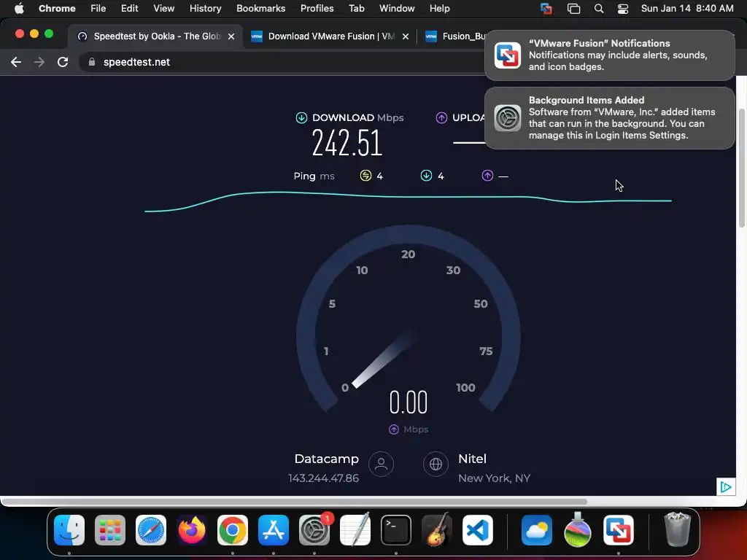The image size is (747, 560).
Task: Click the globe server icon beside Nitel
Action: [x=436, y=464]
